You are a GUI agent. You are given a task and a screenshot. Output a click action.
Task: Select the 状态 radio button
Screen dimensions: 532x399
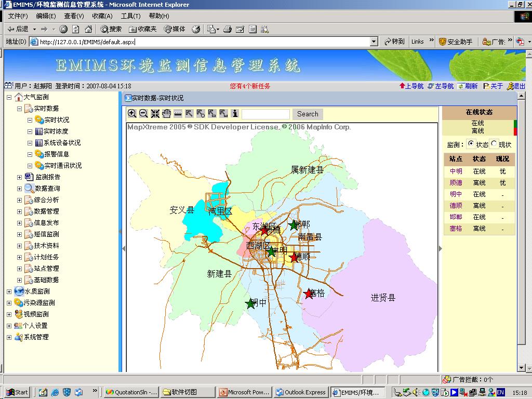[x=471, y=143]
